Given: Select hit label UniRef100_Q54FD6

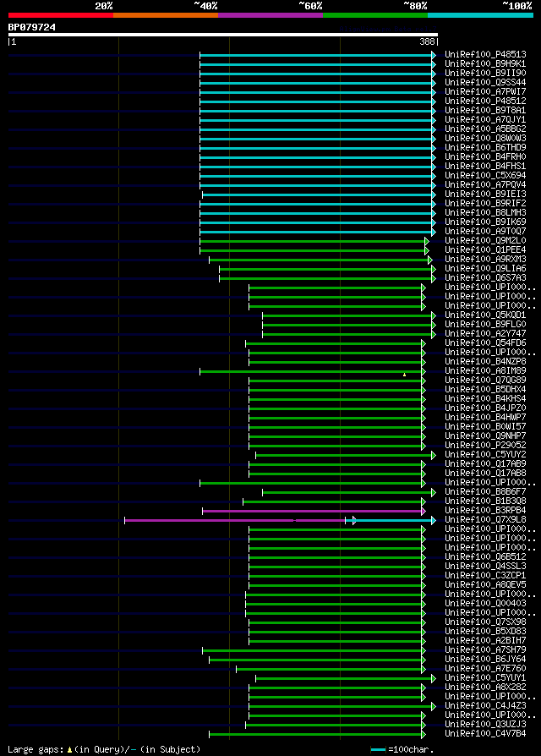Looking at the screenshot, I should coord(485,342).
